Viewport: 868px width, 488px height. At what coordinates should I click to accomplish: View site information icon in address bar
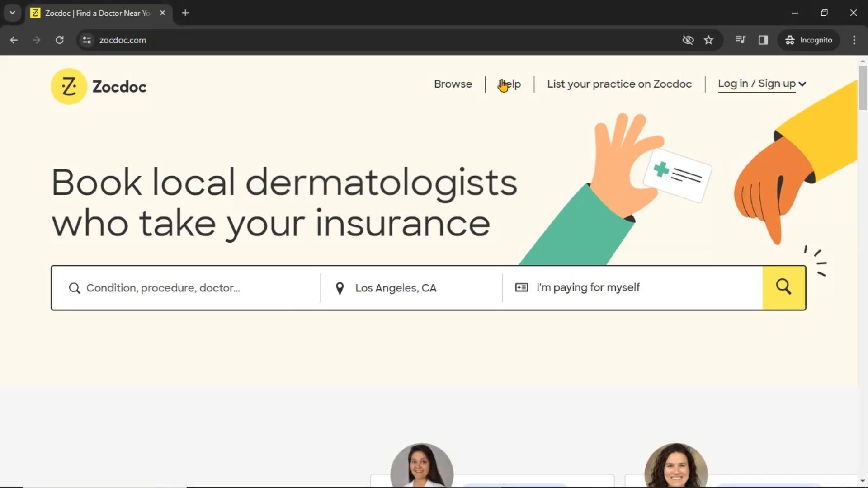pyautogui.click(x=87, y=40)
